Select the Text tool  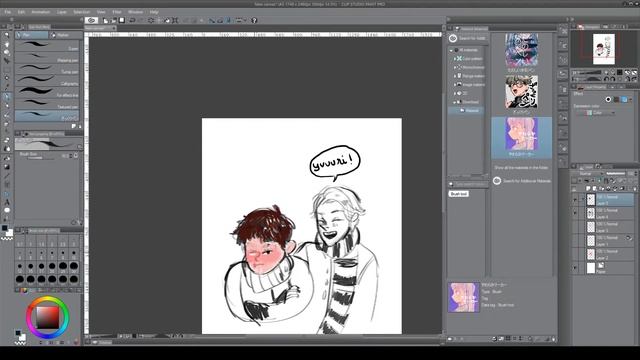pos(7,202)
